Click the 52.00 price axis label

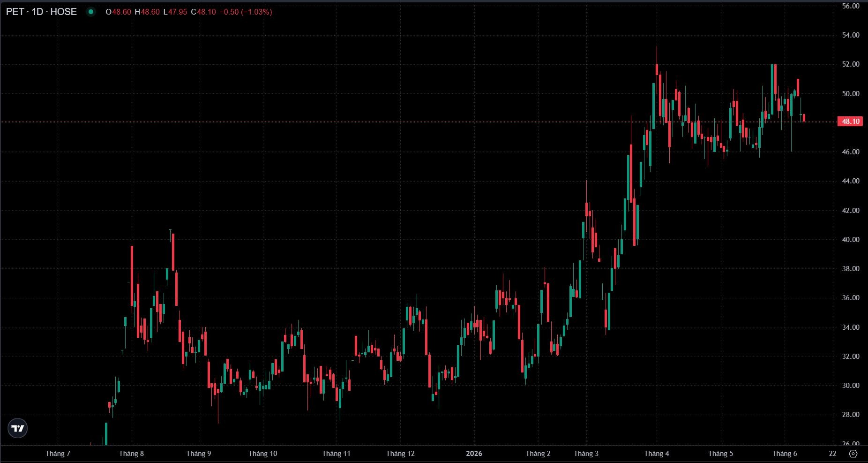(851, 64)
